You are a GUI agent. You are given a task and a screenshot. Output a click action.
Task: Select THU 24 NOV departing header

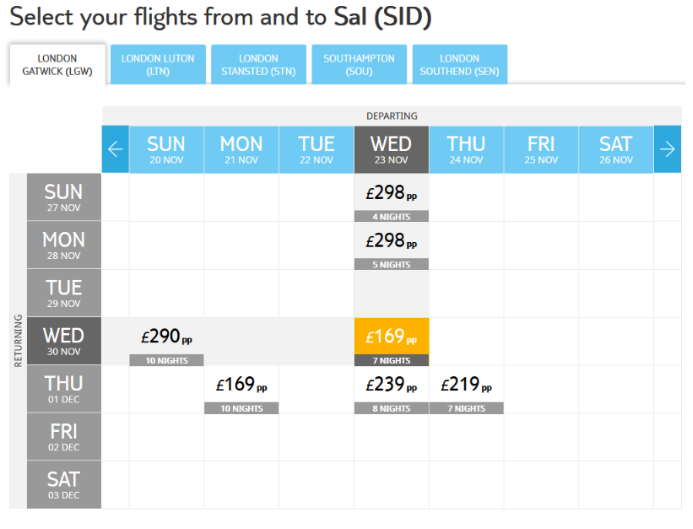466,149
